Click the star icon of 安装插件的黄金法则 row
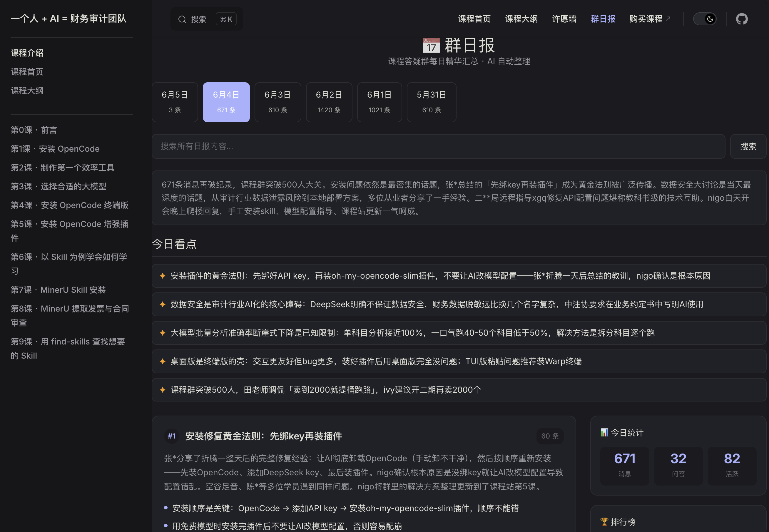Viewport: 769px width, 532px height. pos(163,276)
